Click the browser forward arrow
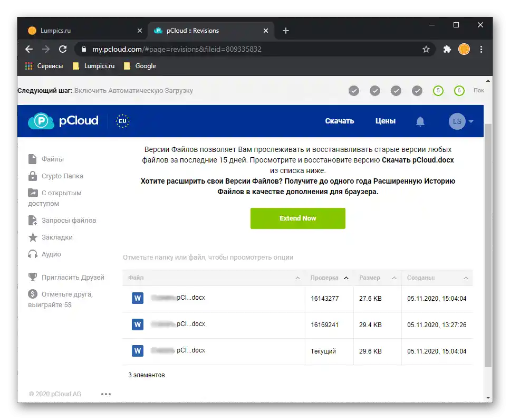 click(x=46, y=49)
